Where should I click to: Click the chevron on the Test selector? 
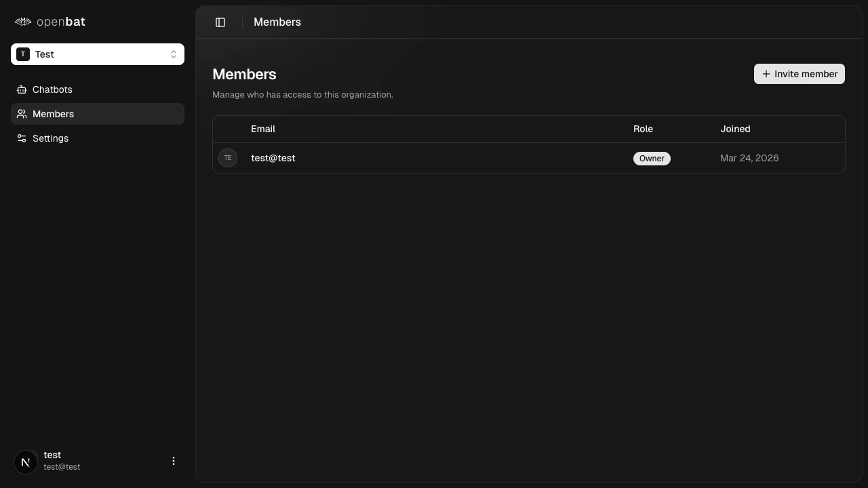pos(174,54)
